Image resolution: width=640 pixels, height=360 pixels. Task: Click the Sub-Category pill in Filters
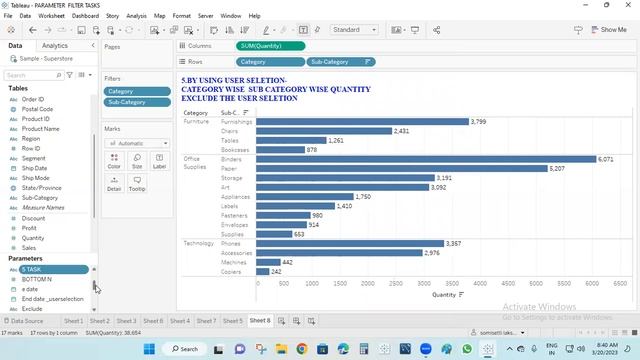[x=137, y=102]
